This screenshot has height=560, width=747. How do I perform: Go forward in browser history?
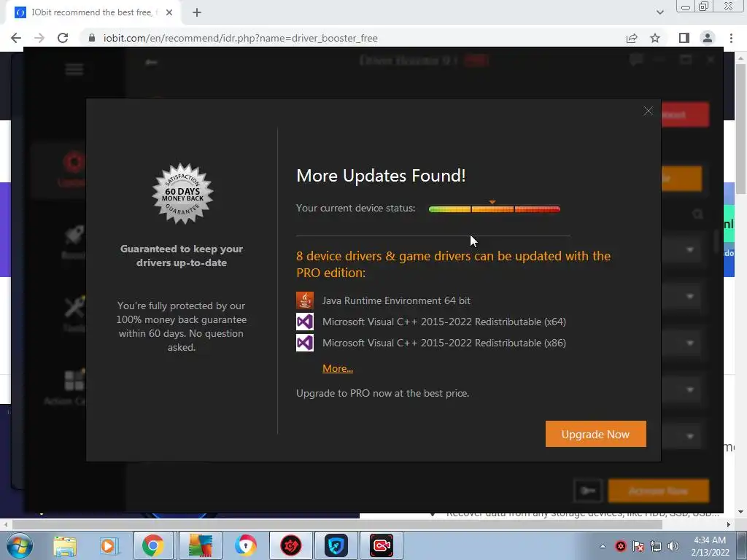click(x=39, y=38)
